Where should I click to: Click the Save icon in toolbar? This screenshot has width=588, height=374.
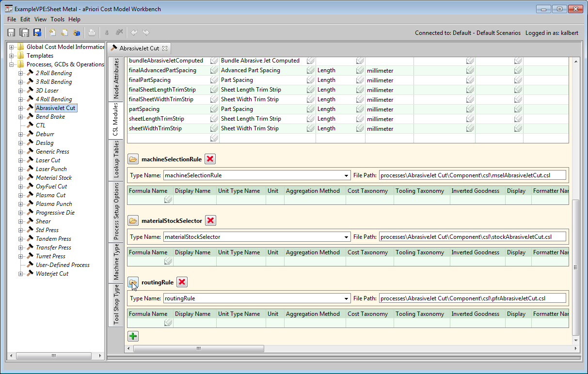(11, 32)
